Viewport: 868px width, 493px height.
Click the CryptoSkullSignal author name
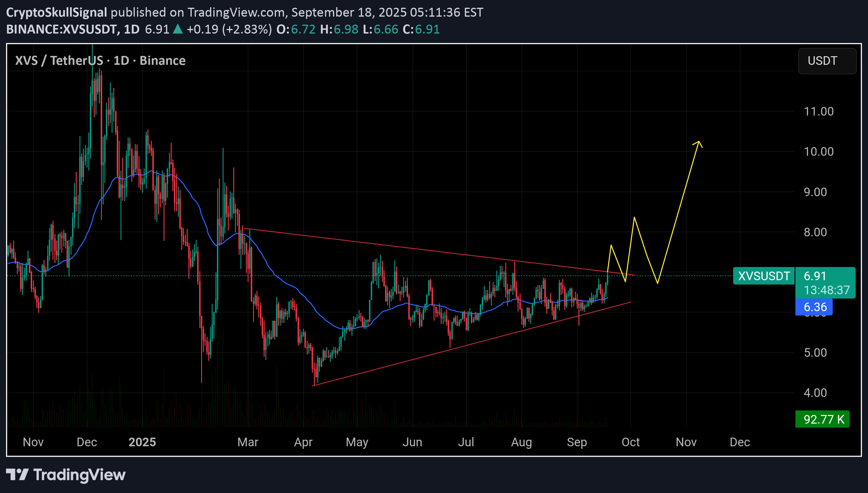[57, 13]
